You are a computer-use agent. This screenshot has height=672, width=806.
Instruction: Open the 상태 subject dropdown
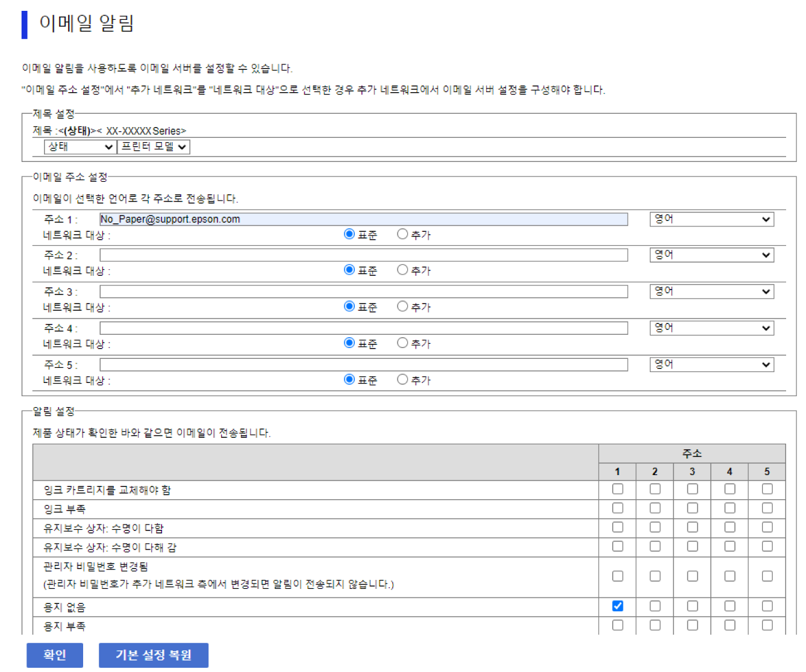pyautogui.click(x=80, y=147)
